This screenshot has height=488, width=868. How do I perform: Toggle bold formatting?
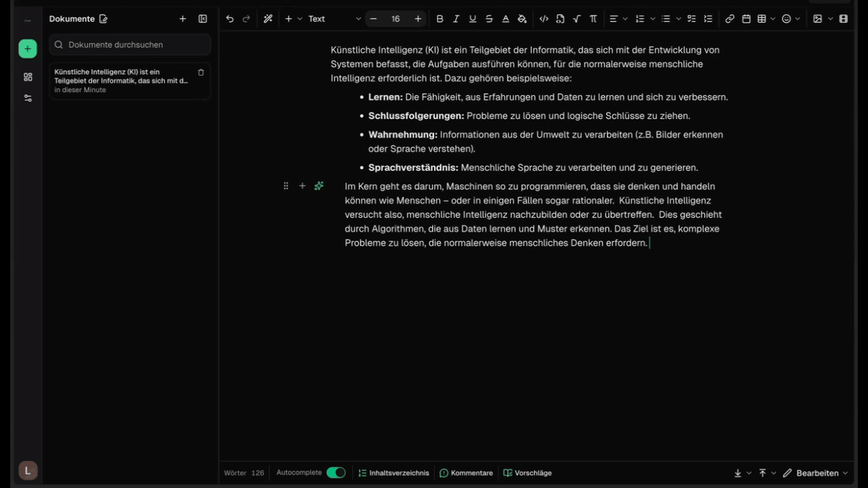coord(439,19)
